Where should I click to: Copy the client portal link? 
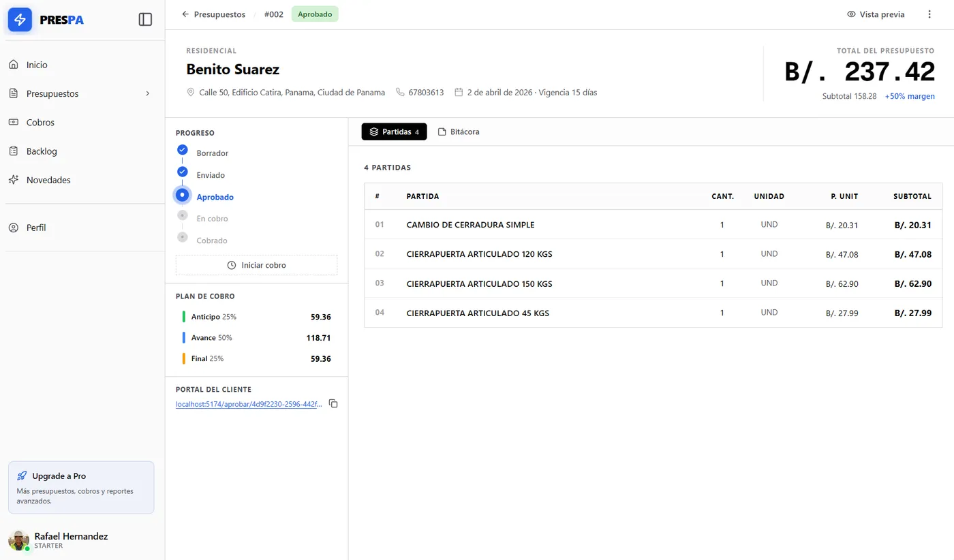(333, 404)
